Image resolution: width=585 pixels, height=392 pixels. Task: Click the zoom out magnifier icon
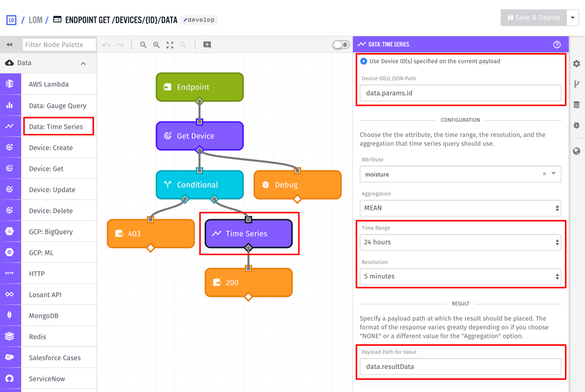[143, 45]
